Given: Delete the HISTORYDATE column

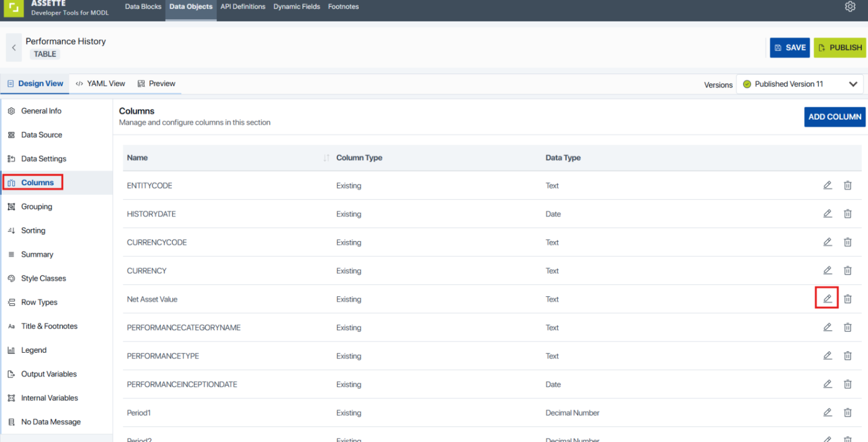Looking at the screenshot, I should [x=848, y=213].
